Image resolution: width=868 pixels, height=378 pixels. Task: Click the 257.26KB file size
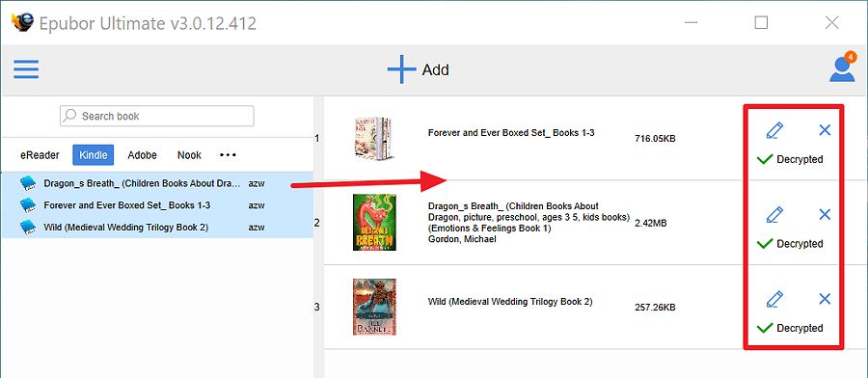pos(655,308)
